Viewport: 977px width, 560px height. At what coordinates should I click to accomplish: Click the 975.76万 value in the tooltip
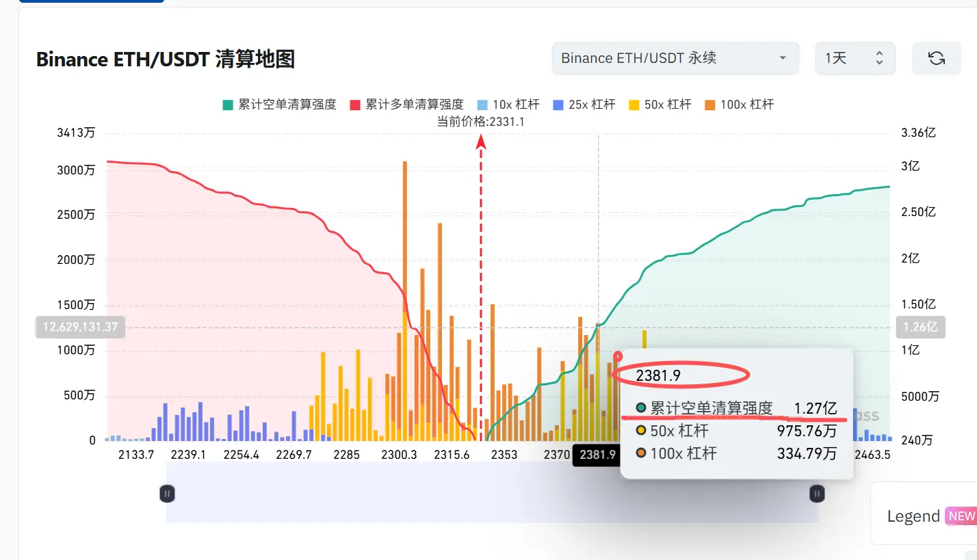click(x=807, y=431)
